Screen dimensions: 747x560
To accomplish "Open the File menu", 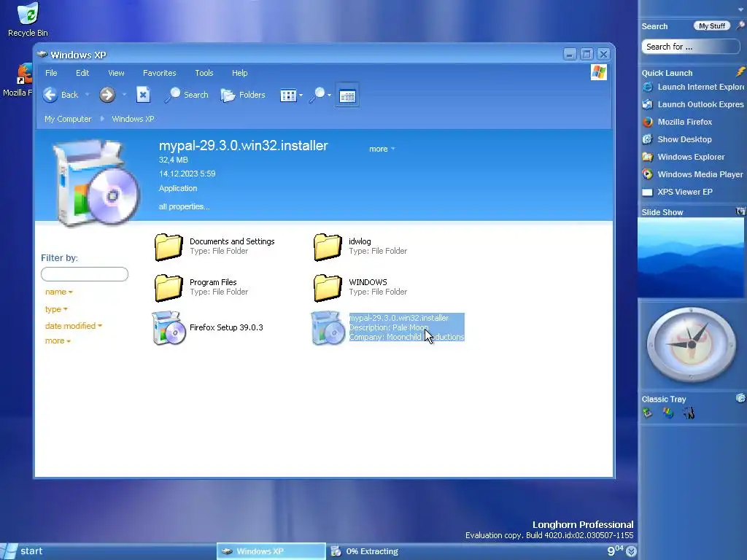I will (51, 73).
